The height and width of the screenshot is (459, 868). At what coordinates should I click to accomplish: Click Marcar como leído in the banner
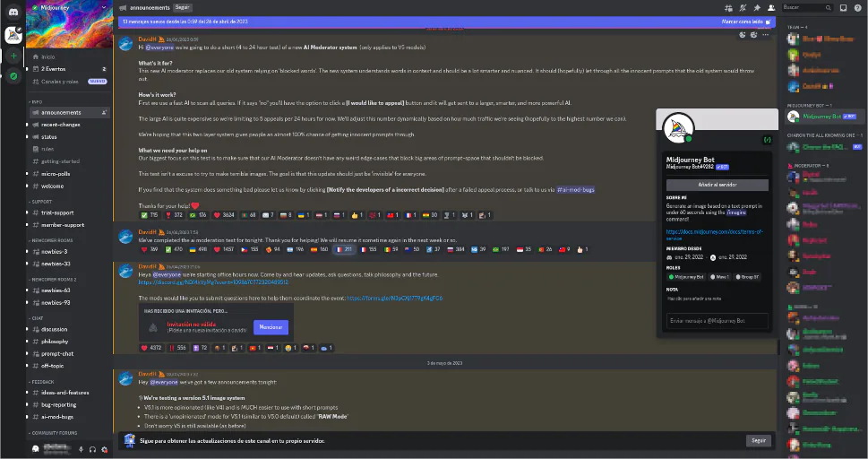coord(745,22)
